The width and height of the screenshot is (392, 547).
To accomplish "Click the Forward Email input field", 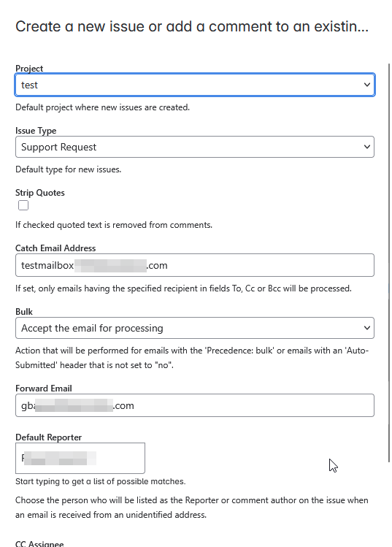I will click(195, 405).
